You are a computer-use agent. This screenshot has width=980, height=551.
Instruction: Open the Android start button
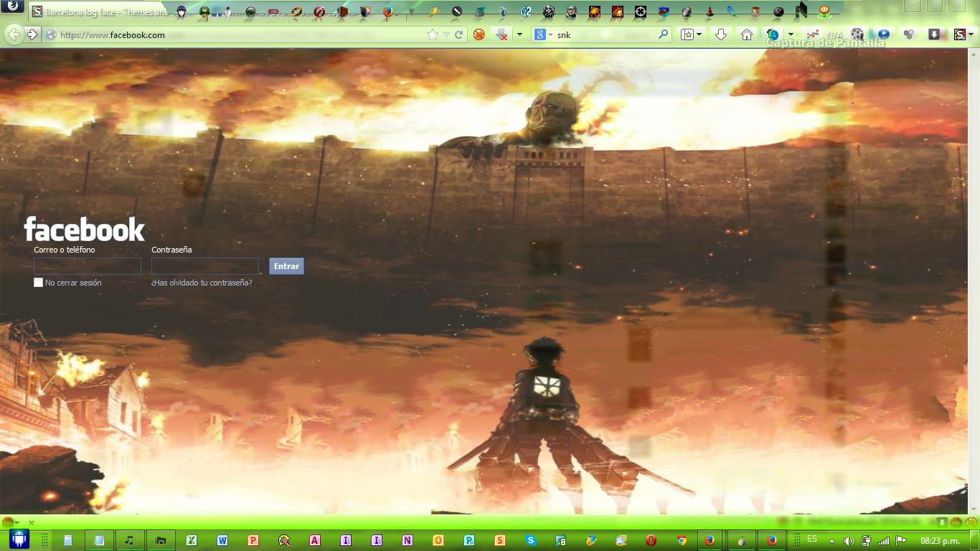pos(19,540)
